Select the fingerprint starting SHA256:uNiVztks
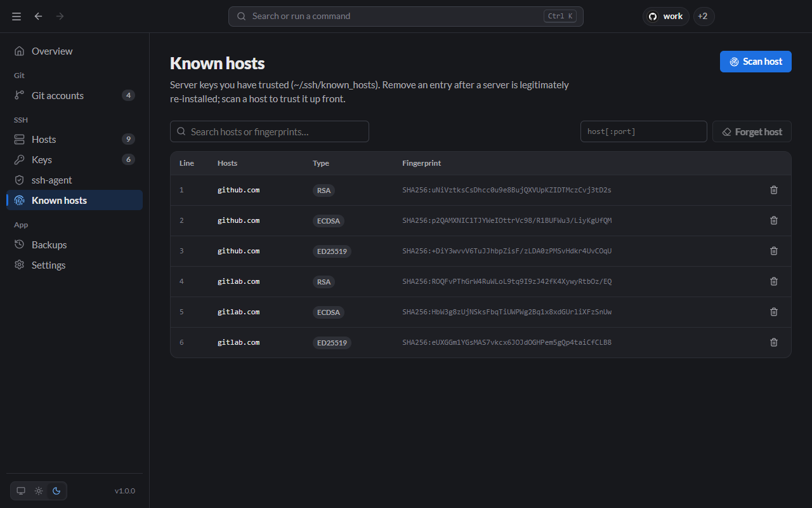Screen dimensions: 812x508 click(507, 190)
